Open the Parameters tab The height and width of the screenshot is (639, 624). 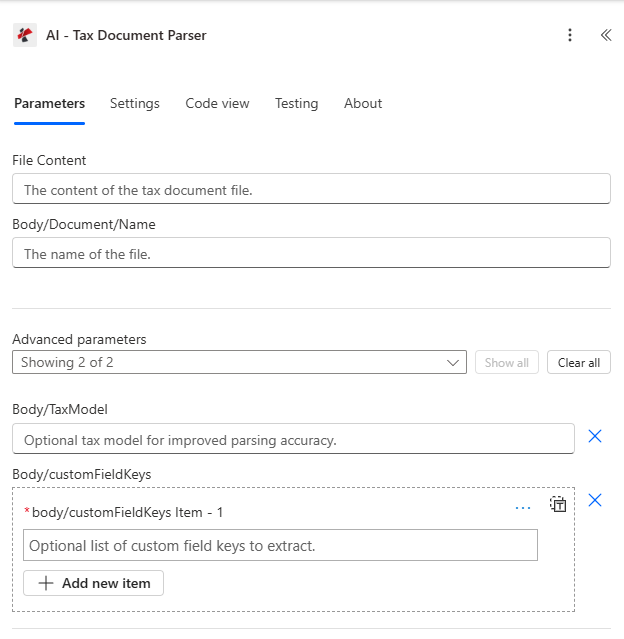(x=49, y=104)
